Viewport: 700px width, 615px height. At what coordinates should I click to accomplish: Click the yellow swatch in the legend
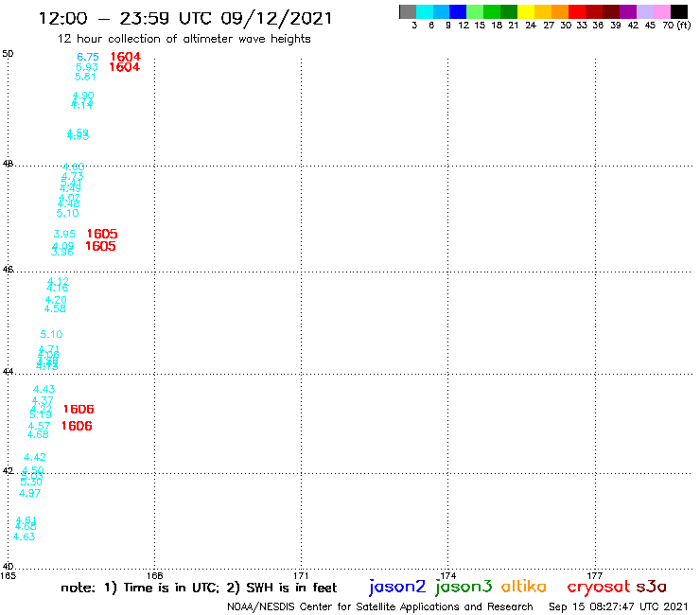pyautogui.click(x=526, y=11)
